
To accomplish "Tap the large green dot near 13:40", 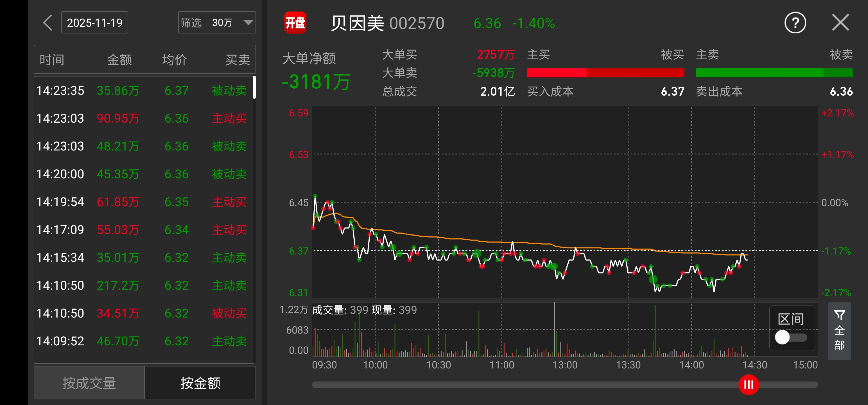I will pyautogui.click(x=653, y=279).
